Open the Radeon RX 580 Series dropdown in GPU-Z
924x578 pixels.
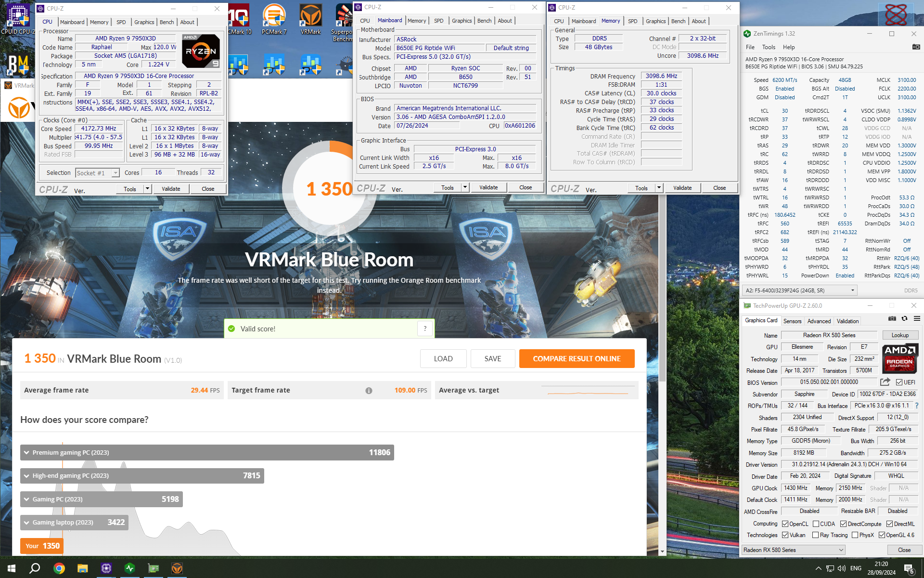pos(793,550)
